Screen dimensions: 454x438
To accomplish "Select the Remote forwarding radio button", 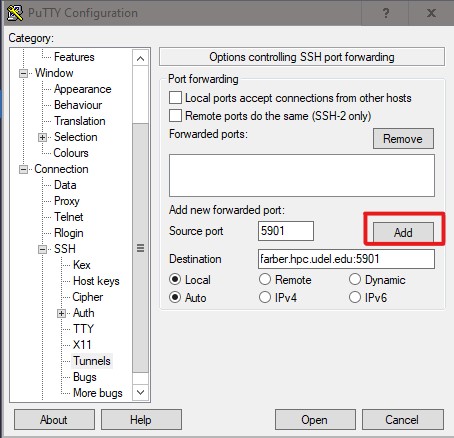I will [x=265, y=279].
